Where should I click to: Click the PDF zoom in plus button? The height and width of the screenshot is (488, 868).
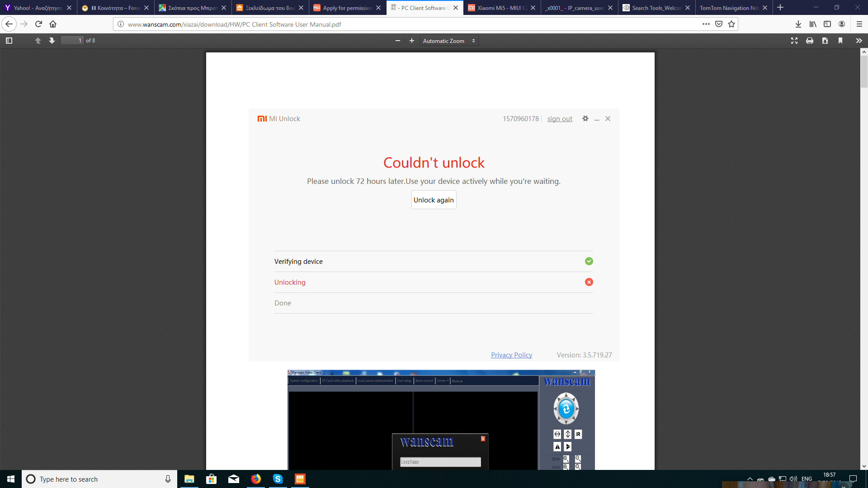click(x=411, y=41)
